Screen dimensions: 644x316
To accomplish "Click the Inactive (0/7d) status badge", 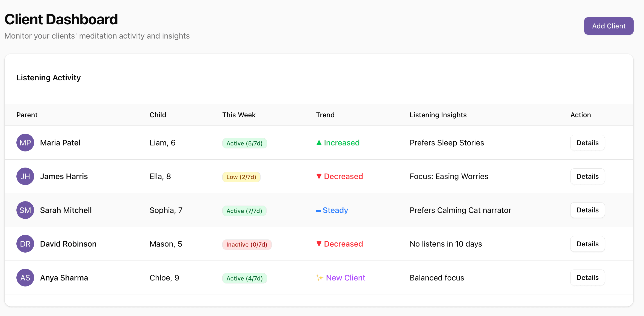I will click(247, 245).
